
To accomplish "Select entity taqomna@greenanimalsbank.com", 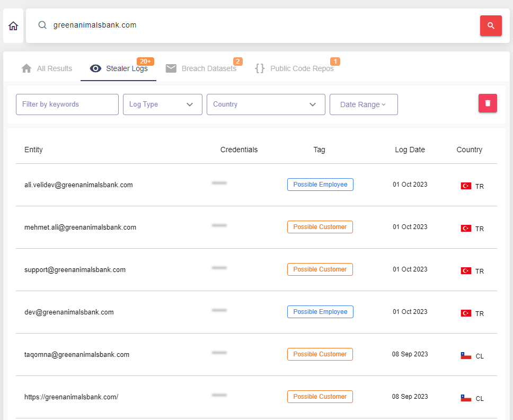I will pyautogui.click(x=77, y=355).
